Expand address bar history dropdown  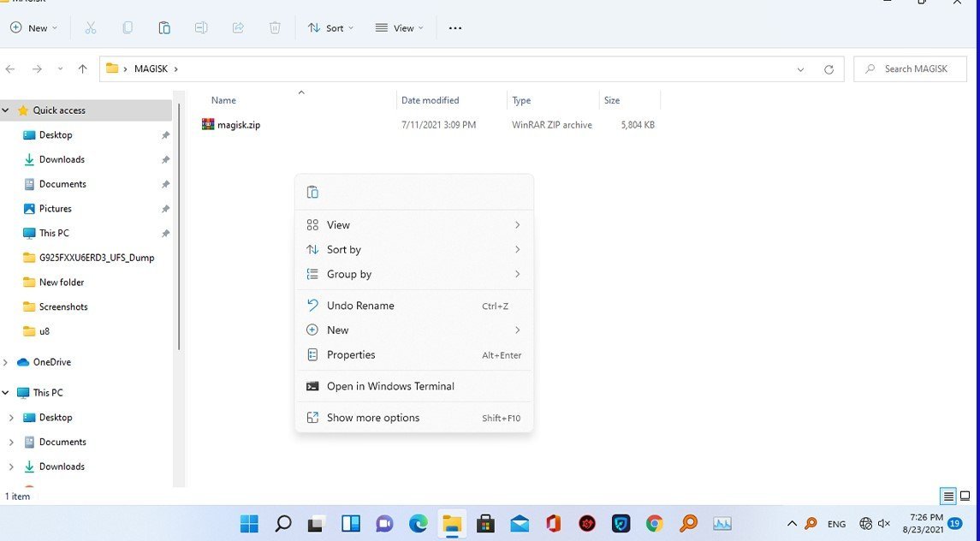800,69
